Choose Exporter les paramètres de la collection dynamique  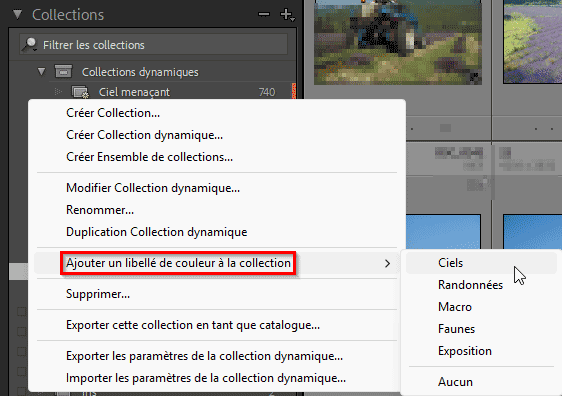(204, 356)
